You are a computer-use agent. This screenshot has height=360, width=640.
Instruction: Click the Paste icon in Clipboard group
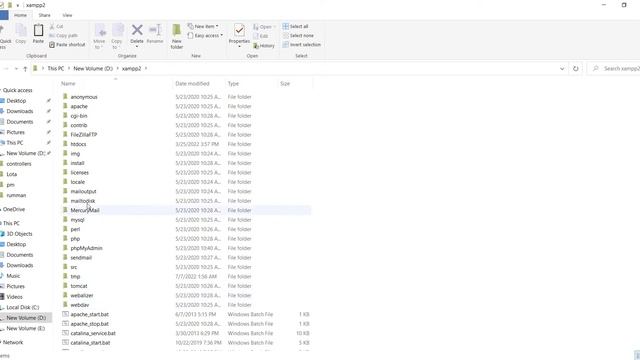38,31
